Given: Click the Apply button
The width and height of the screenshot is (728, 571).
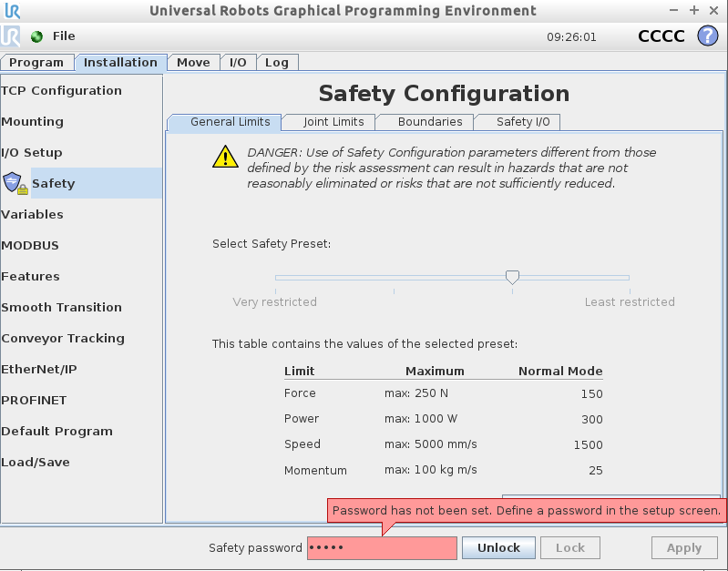Looking at the screenshot, I should pos(684,548).
